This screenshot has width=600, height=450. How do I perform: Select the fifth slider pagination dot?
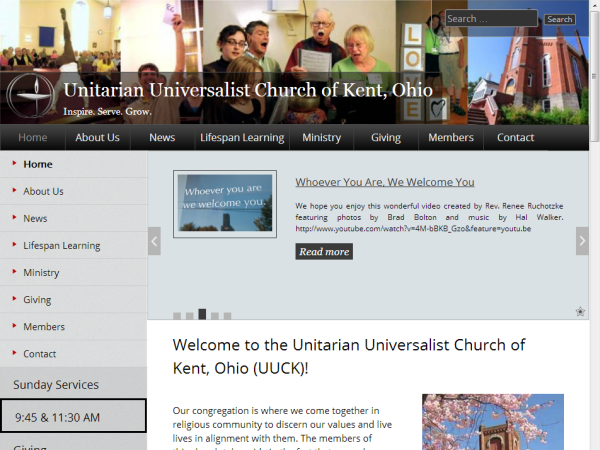pyautogui.click(x=227, y=316)
